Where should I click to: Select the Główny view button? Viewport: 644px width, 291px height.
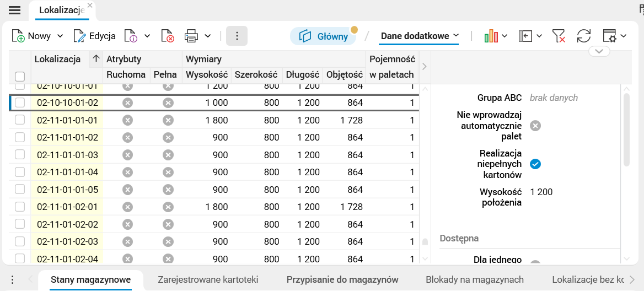tap(323, 36)
